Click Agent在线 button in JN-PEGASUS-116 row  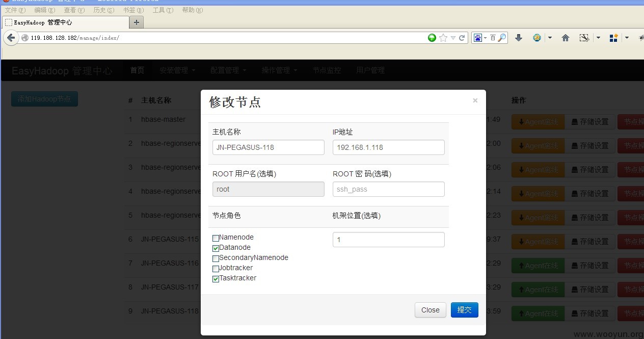[538, 266]
